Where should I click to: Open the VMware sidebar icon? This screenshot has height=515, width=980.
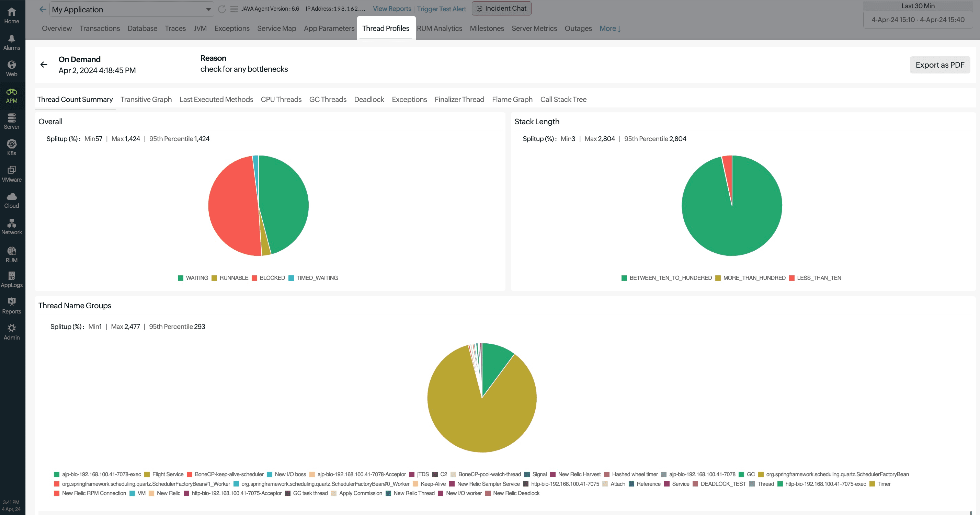coord(11,170)
